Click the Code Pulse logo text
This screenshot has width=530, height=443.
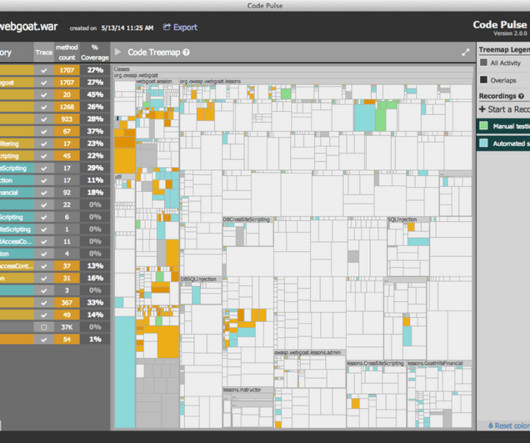[x=500, y=25]
